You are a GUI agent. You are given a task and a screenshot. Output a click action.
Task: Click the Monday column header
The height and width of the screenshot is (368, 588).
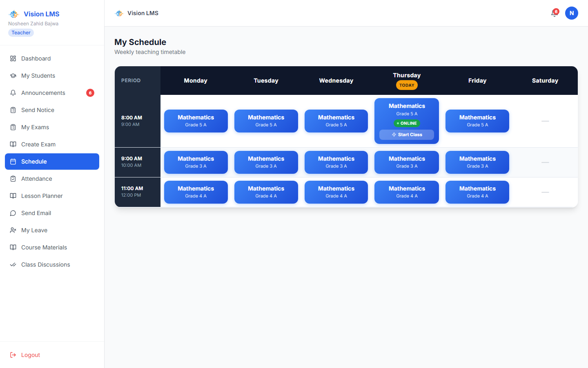coord(196,81)
